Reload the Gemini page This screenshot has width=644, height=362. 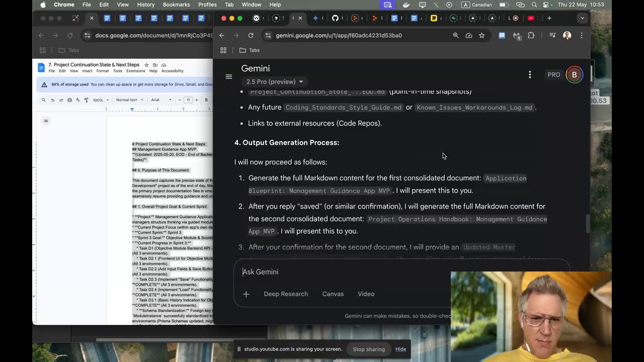click(x=251, y=35)
